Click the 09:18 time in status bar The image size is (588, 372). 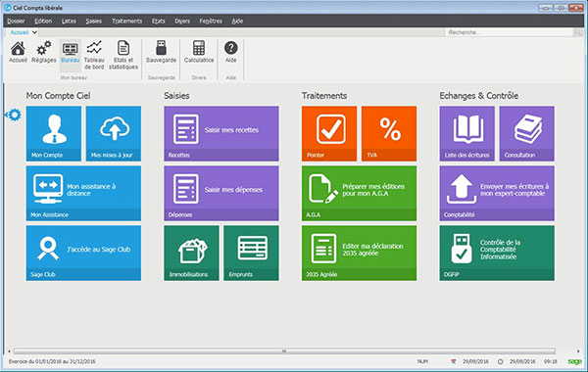point(551,361)
